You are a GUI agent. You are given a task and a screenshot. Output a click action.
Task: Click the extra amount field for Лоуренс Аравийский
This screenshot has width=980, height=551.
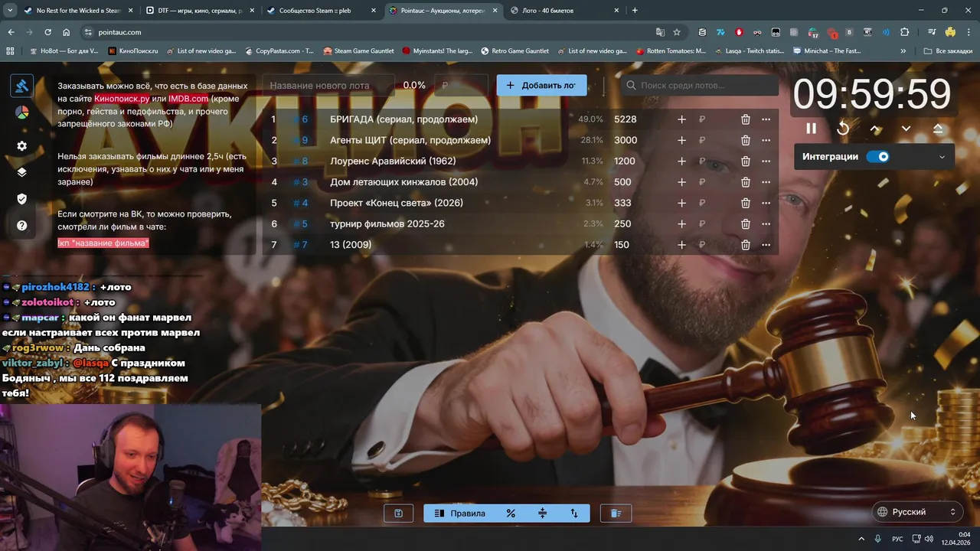click(712, 161)
